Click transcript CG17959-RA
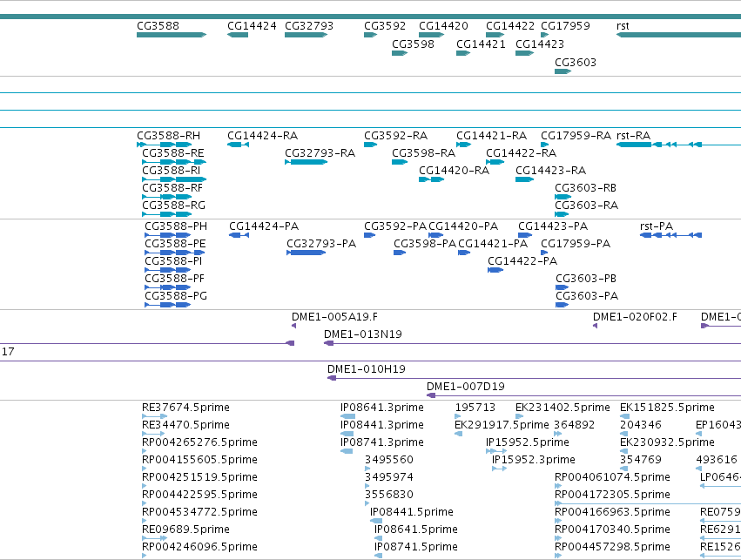The height and width of the screenshot is (560, 741). click(x=545, y=145)
